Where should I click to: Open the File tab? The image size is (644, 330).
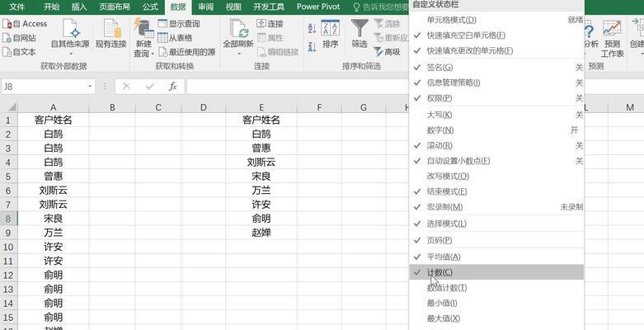click(16, 7)
